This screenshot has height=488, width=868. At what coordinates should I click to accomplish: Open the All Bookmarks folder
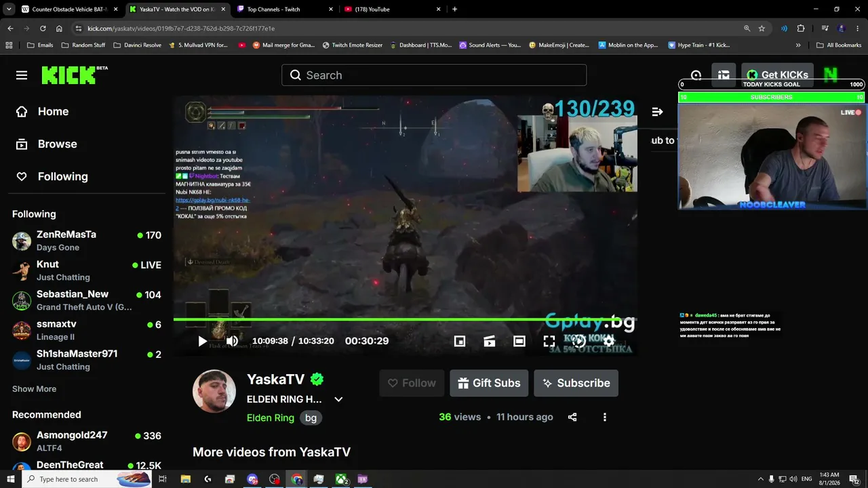[839, 45]
